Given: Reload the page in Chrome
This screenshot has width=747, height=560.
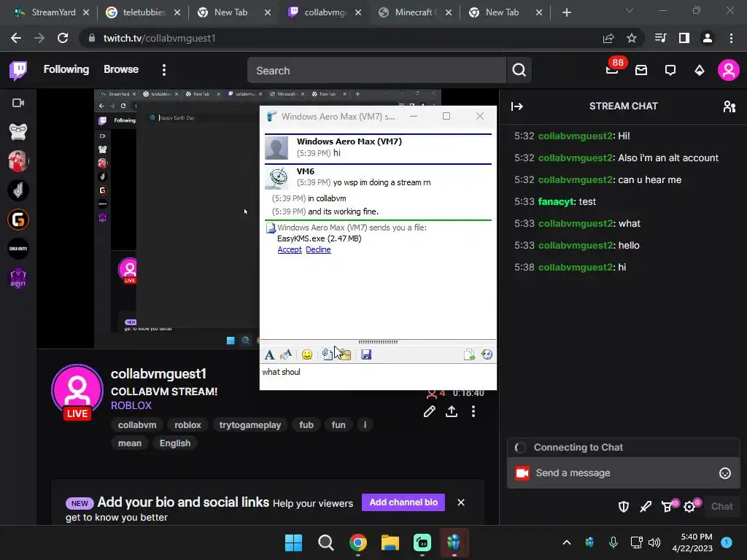Looking at the screenshot, I should (x=63, y=38).
